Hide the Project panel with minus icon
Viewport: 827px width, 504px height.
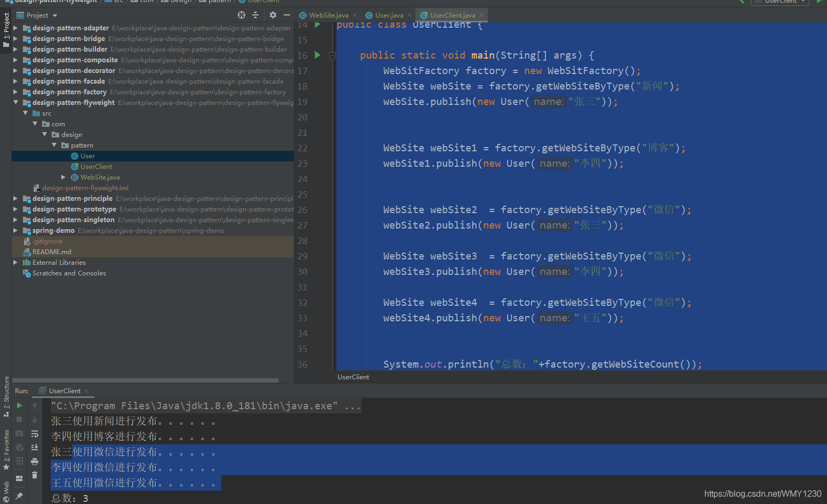287,15
